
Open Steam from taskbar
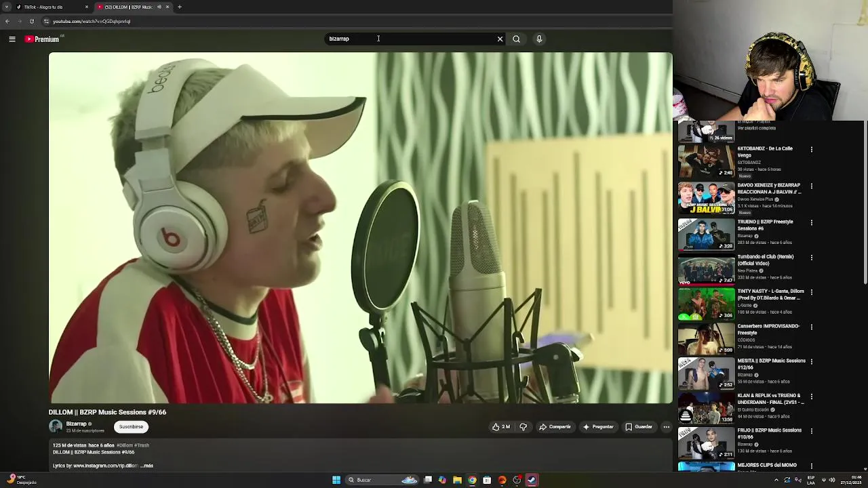pyautogui.click(x=532, y=480)
